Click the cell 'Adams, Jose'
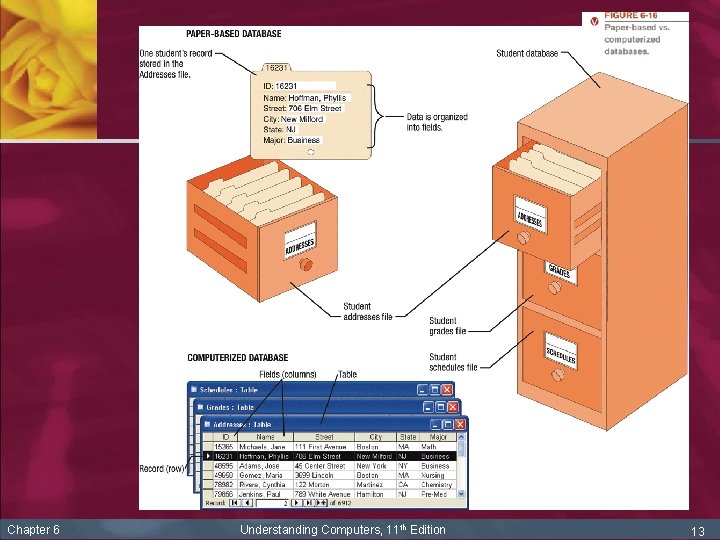720x540 pixels. pos(265,466)
